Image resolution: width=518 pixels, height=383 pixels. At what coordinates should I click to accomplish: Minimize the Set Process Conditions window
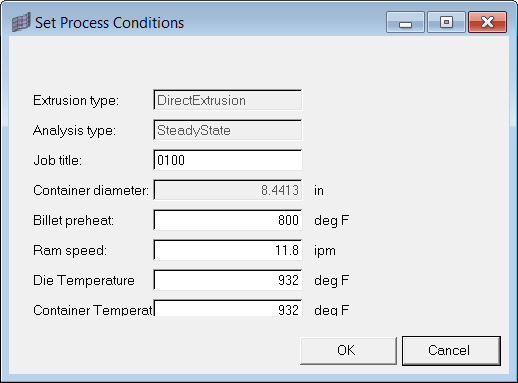tap(405, 22)
